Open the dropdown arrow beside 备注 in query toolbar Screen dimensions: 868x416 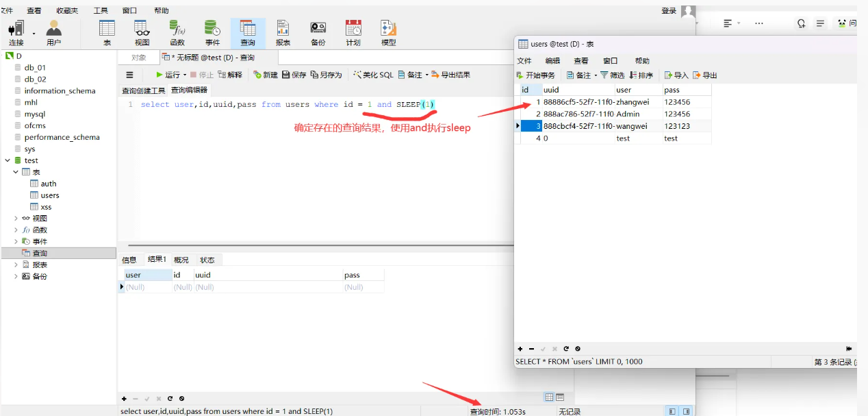[427, 75]
